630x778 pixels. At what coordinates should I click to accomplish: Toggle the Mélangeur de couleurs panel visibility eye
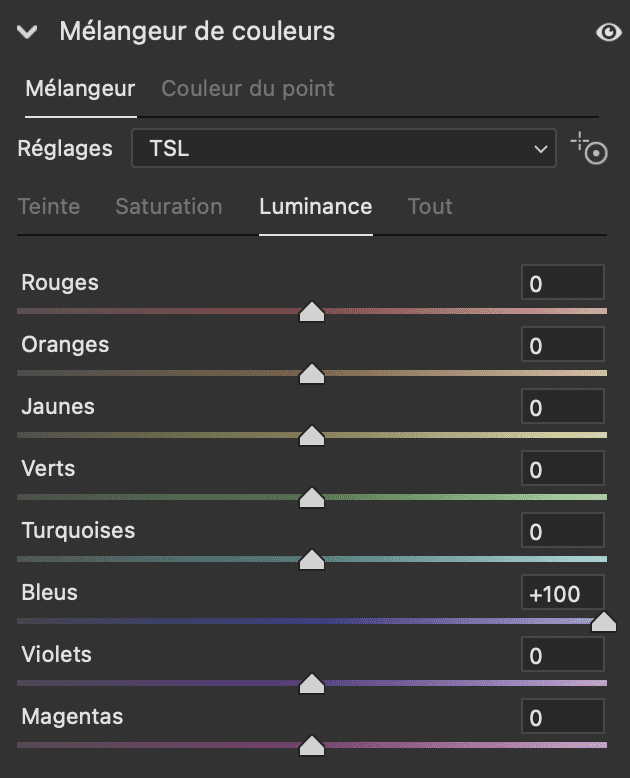tap(608, 32)
